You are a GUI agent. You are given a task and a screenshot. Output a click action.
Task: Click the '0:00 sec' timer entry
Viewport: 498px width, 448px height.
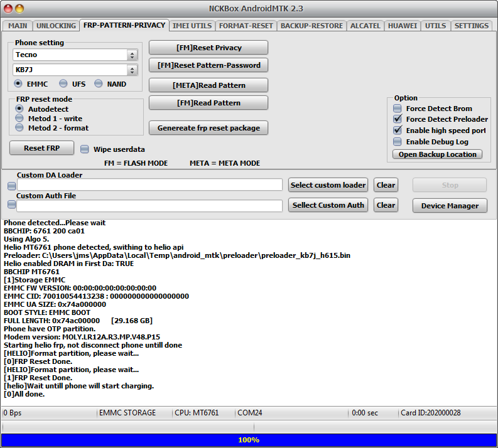click(x=365, y=413)
